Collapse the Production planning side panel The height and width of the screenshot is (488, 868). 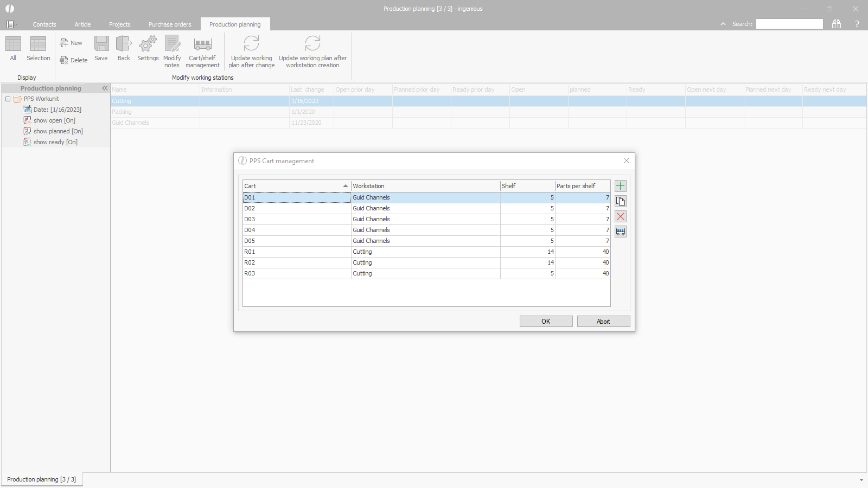pyautogui.click(x=105, y=88)
